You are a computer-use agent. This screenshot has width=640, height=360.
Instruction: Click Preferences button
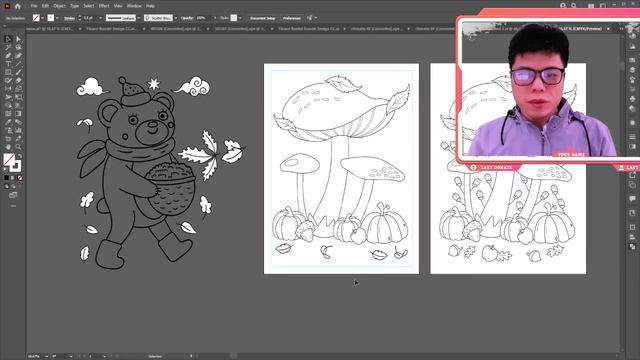pos(291,18)
